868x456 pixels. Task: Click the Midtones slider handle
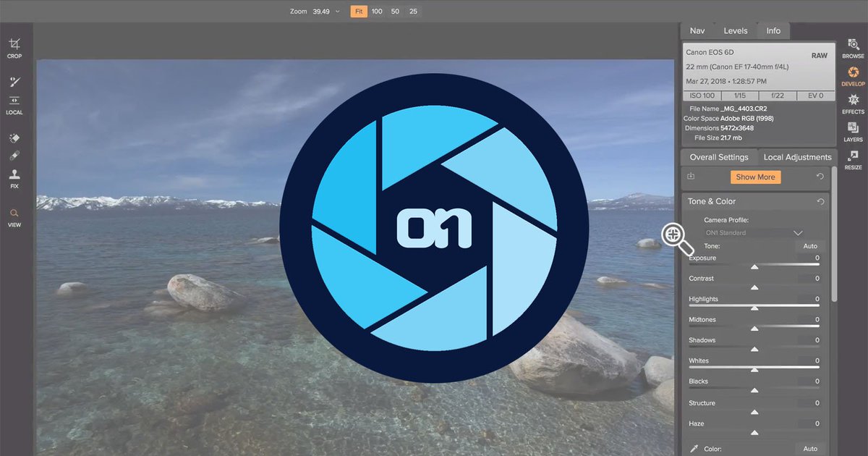tap(754, 329)
